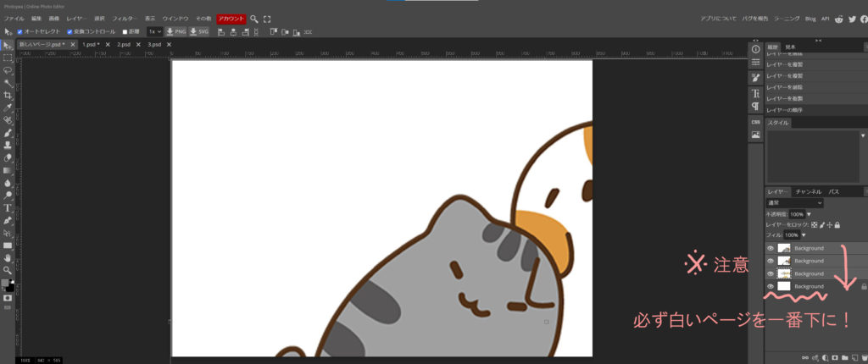Image resolution: width=868 pixels, height=364 pixels.
Task: Click the red アカウント button
Action: [x=231, y=18]
